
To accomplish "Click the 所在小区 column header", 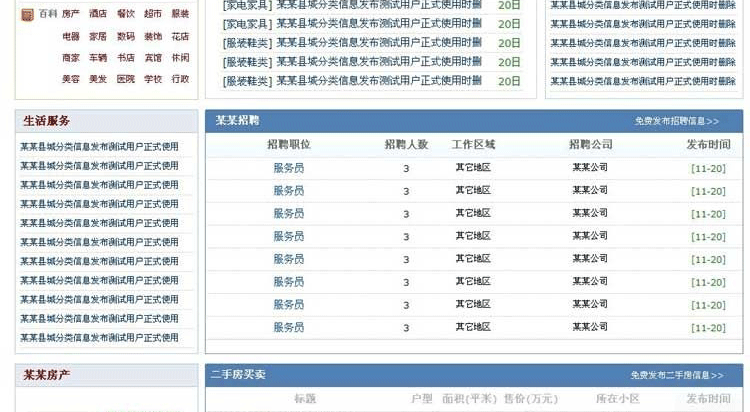I will (x=618, y=399).
